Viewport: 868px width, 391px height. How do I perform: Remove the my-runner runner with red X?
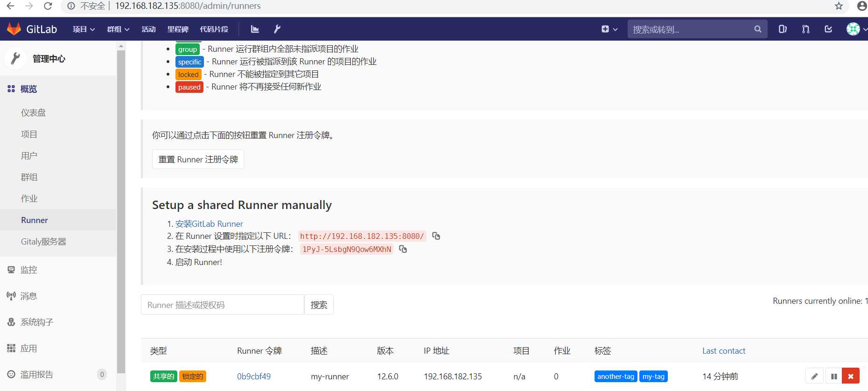click(851, 376)
